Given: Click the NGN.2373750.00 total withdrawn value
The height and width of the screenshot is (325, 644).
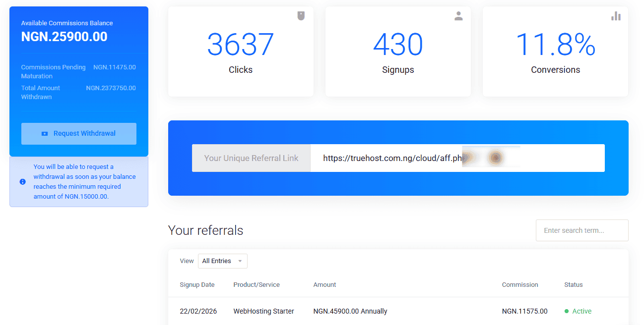Looking at the screenshot, I should (x=111, y=88).
